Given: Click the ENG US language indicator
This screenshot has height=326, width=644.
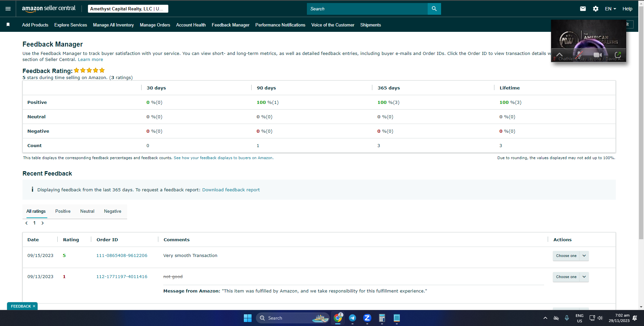Looking at the screenshot, I should click(580, 318).
